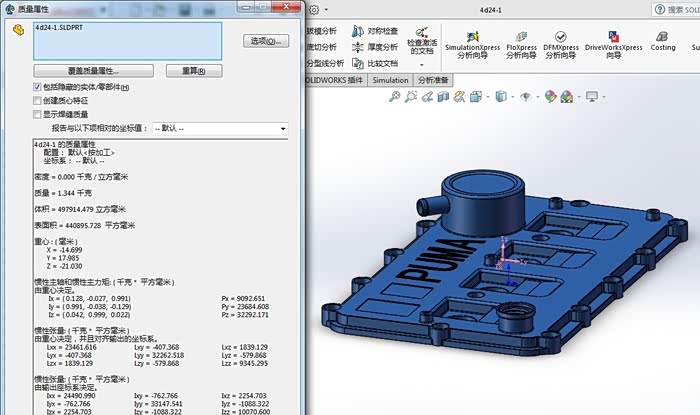
Task: Expand the 检查激活的文档 dropdown arrow
Action: pyautogui.click(x=421, y=66)
